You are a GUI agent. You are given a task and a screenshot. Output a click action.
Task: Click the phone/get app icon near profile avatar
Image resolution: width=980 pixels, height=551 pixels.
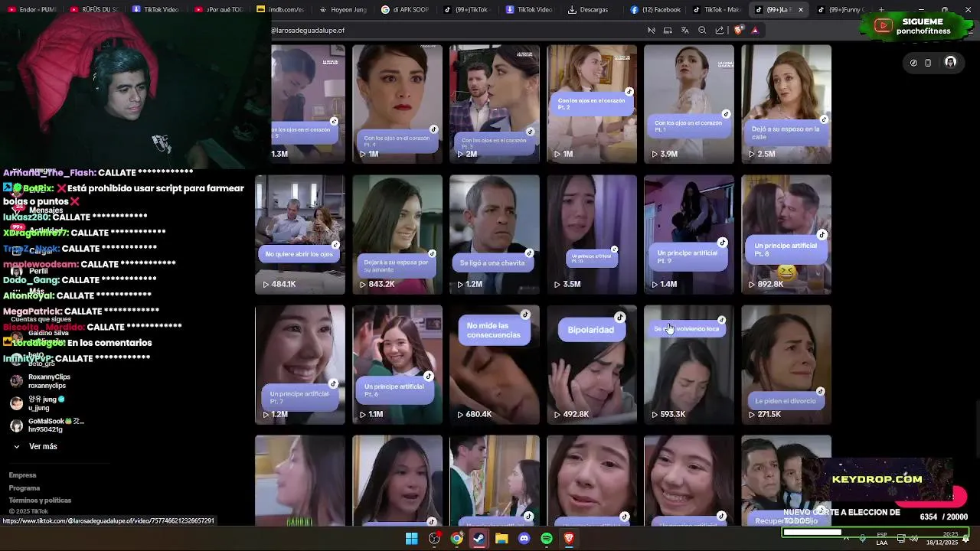(x=928, y=63)
